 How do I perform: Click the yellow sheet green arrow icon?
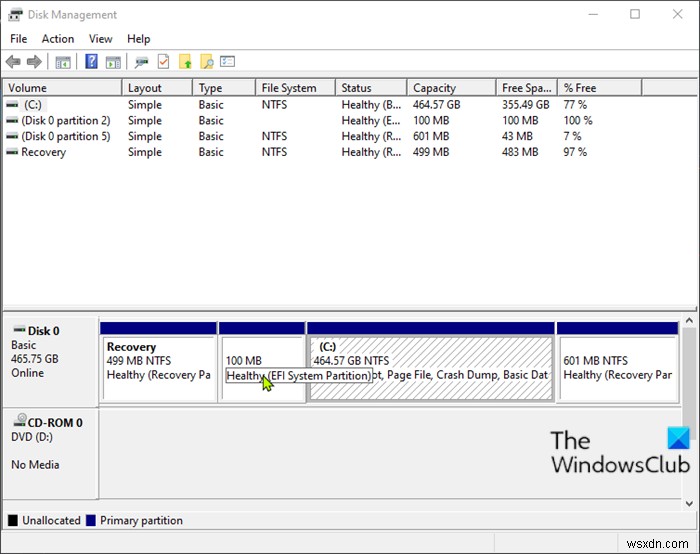(185, 62)
